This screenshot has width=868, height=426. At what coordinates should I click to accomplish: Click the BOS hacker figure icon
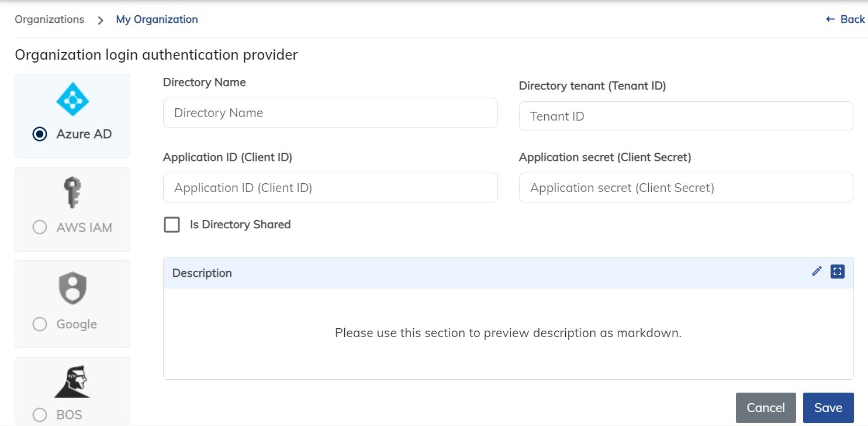pos(72,382)
